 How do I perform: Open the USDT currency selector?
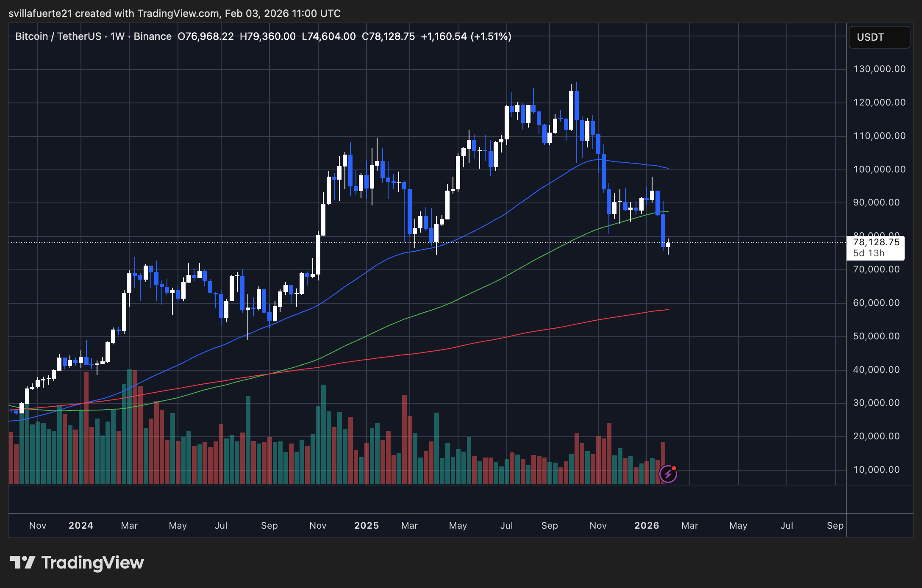[x=879, y=37]
